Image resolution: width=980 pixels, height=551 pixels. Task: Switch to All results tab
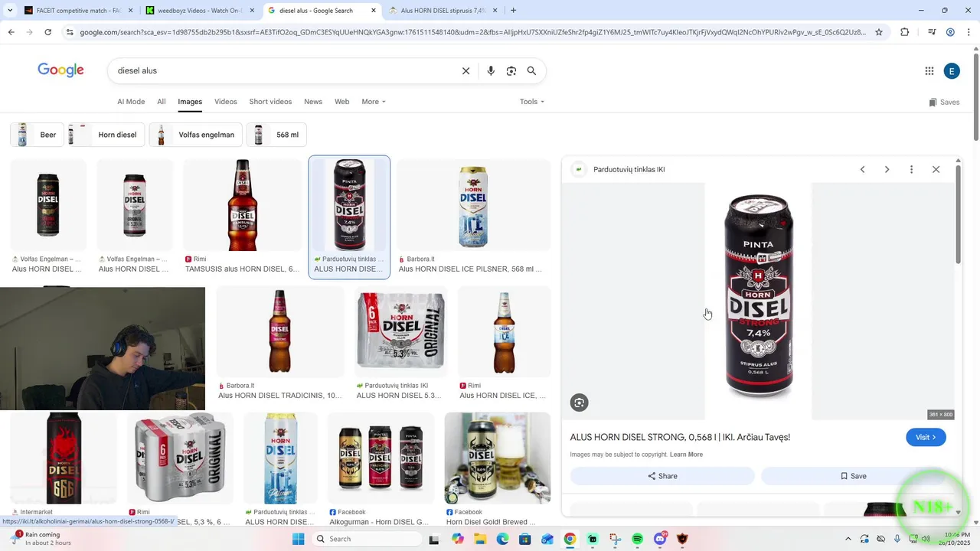point(162,102)
